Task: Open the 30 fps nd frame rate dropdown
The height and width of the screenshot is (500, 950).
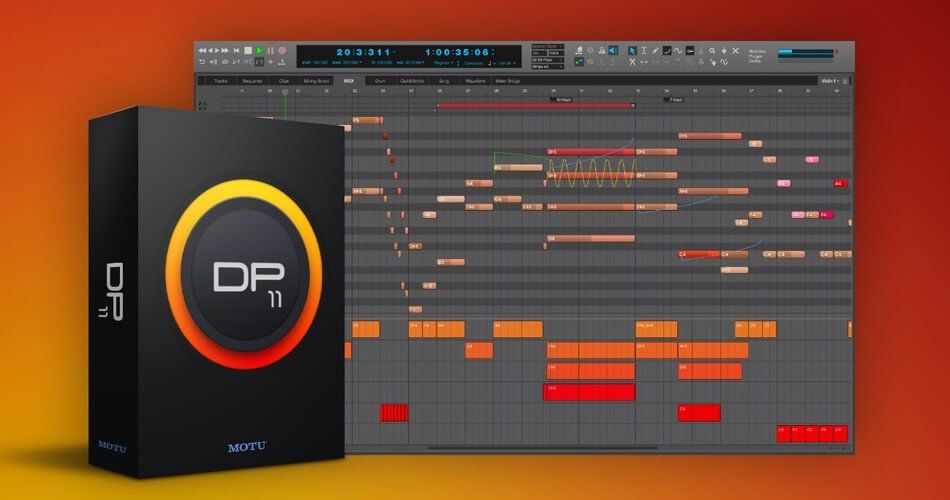Action: tap(548, 67)
